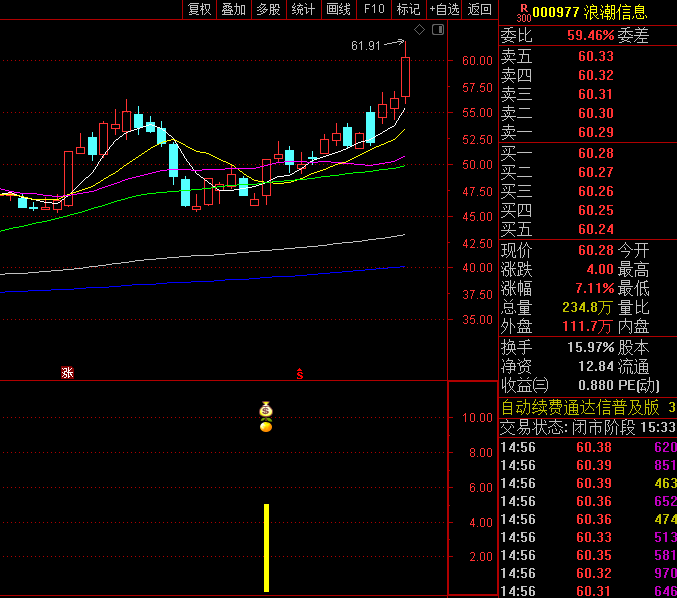Click the 净资 12.84 value

tap(596, 366)
